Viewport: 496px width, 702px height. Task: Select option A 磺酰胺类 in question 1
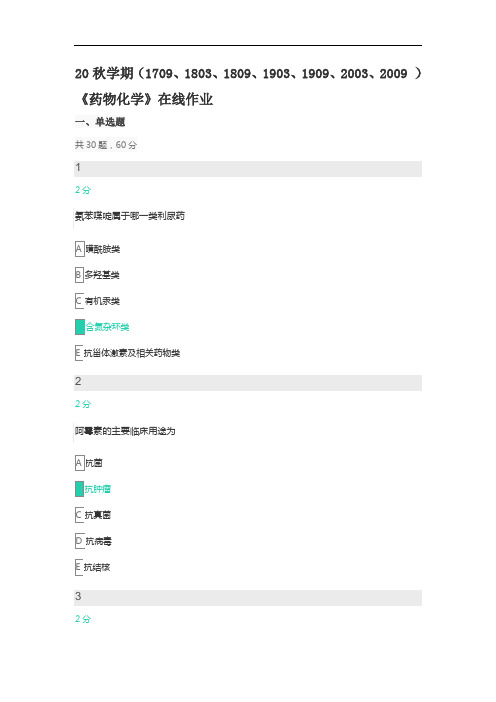click(98, 249)
